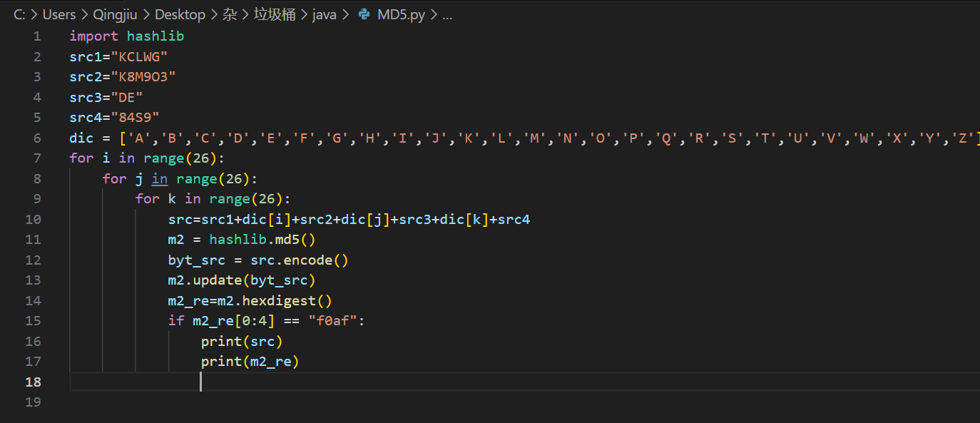This screenshot has width=980, height=423.
Task: Place cursor on 'import hashlib' text
Action: click(x=127, y=36)
